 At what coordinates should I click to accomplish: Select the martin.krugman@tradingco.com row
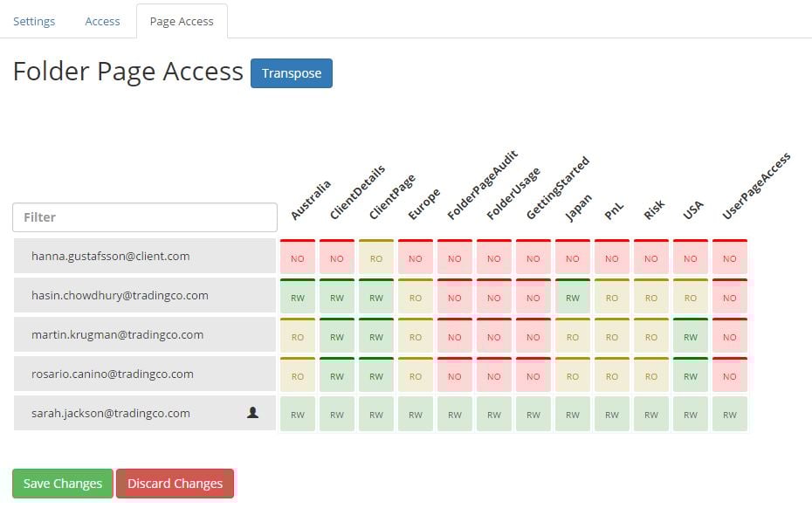(145, 334)
